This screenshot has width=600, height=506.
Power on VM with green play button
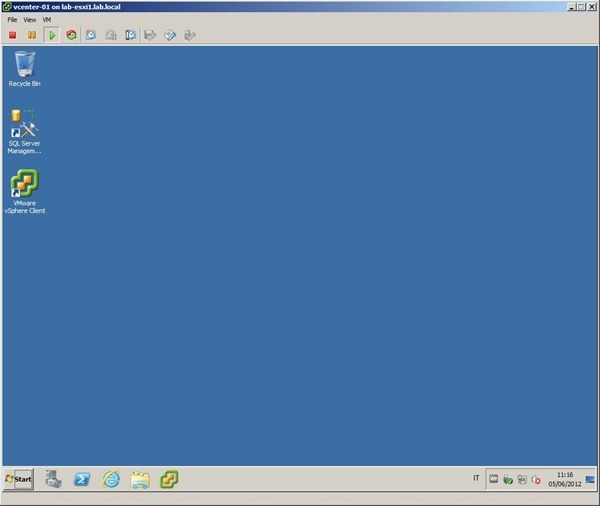click(x=52, y=35)
